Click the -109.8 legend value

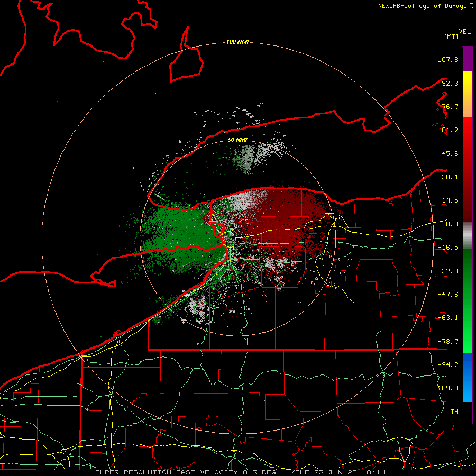[x=446, y=388]
